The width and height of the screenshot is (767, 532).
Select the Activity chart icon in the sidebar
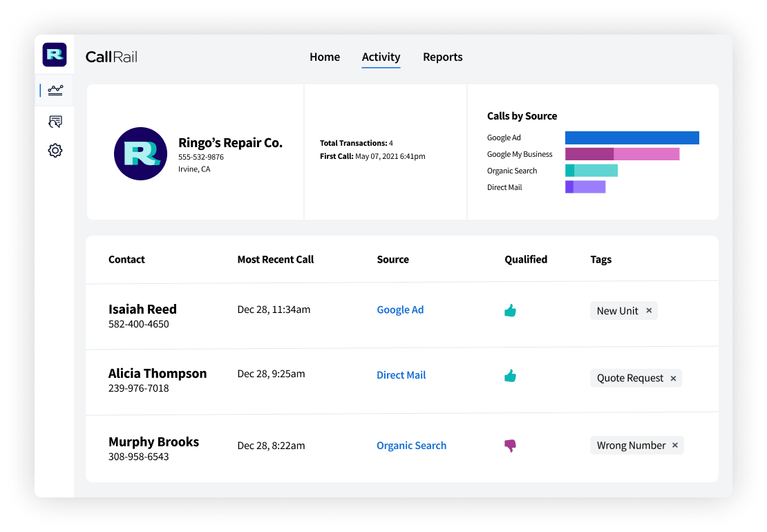pos(55,90)
